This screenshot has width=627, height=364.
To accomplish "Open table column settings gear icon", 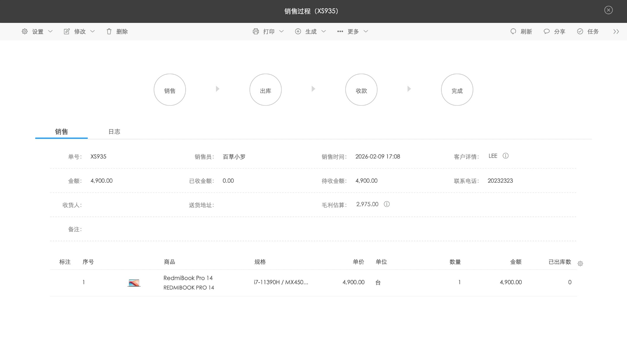I will click(580, 264).
